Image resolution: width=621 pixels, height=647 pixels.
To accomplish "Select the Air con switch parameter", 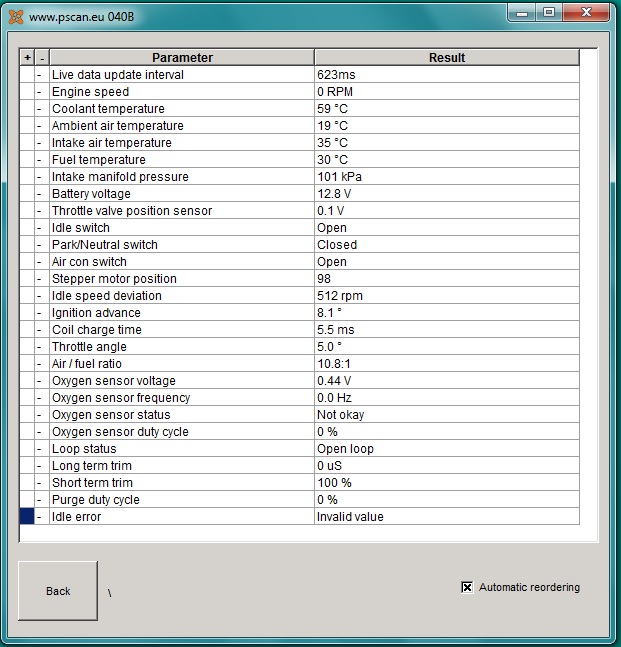I will (x=182, y=262).
